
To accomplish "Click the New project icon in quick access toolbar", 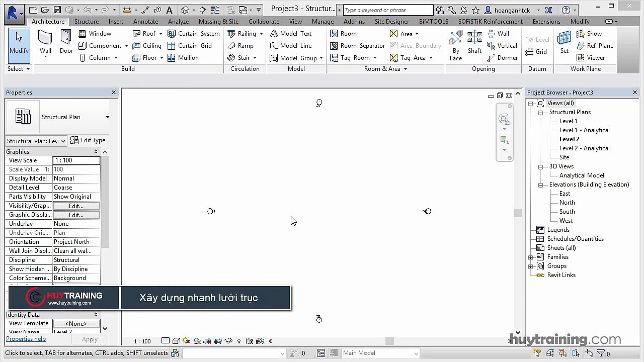I will pos(33,10).
